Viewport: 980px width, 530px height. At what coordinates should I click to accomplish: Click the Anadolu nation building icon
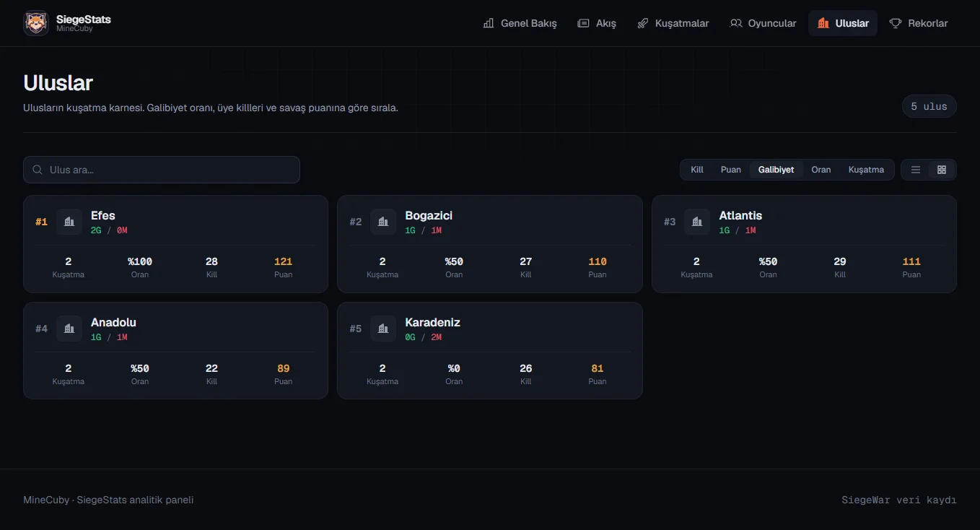pyautogui.click(x=69, y=329)
